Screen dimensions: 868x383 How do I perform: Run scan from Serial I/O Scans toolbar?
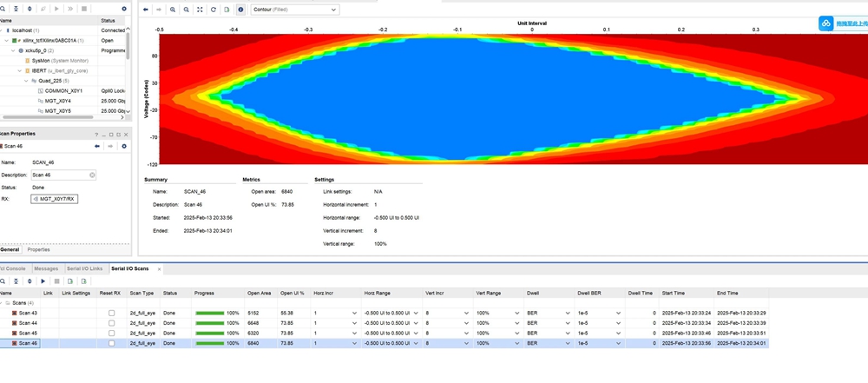click(43, 281)
